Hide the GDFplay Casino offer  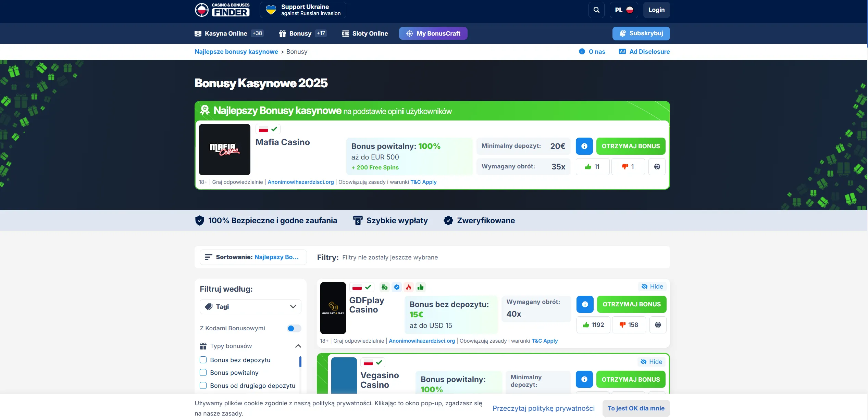click(652, 287)
